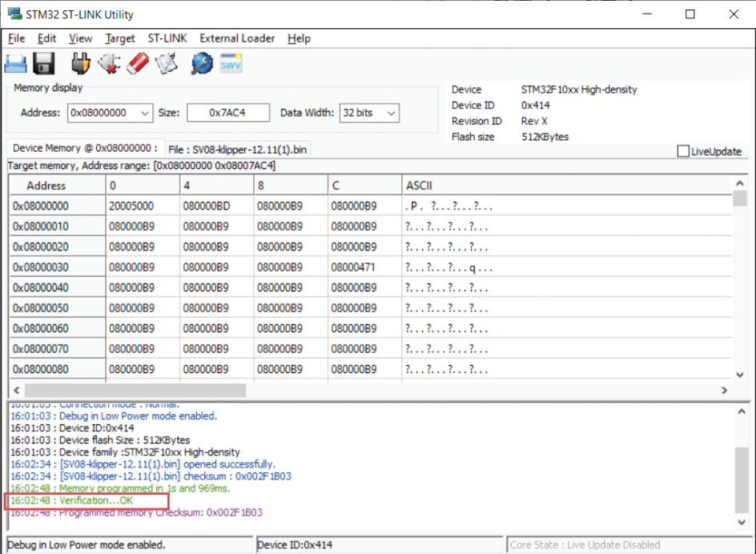
Task: Enable the LiveUpdate checkbox
Action: click(683, 151)
